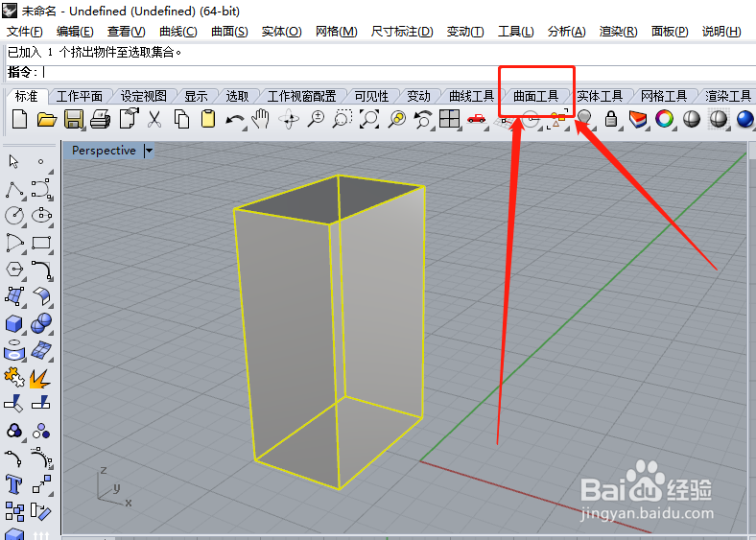Open the 查看(V) menu
The height and width of the screenshot is (540, 756).
click(127, 32)
